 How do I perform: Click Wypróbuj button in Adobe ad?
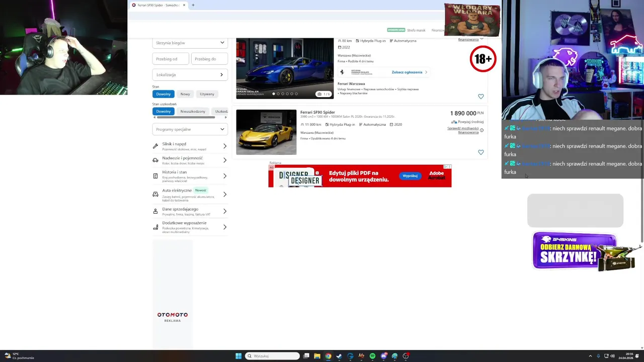(x=410, y=176)
